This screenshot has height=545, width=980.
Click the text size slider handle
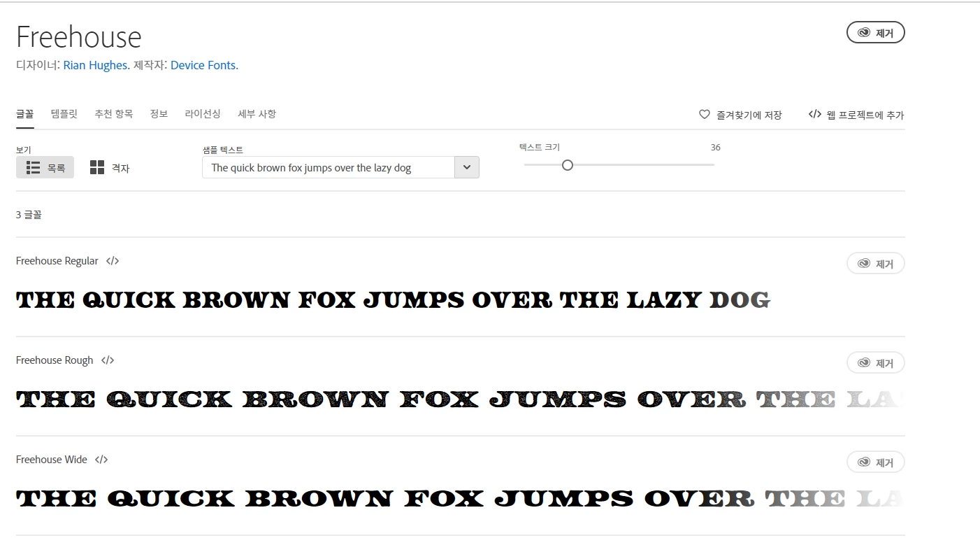pyautogui.click(x=568, y=165)
